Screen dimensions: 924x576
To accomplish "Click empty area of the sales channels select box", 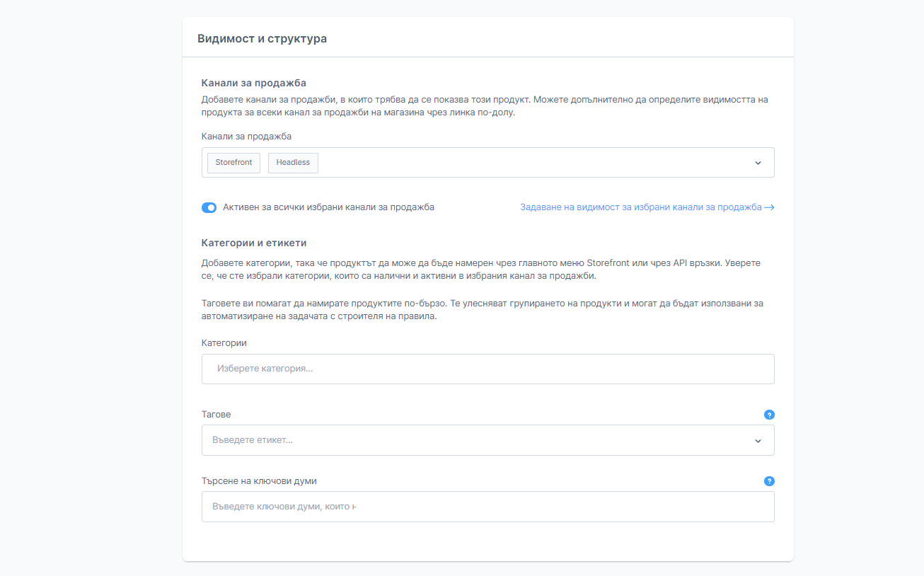I will (x=531, y=163).
